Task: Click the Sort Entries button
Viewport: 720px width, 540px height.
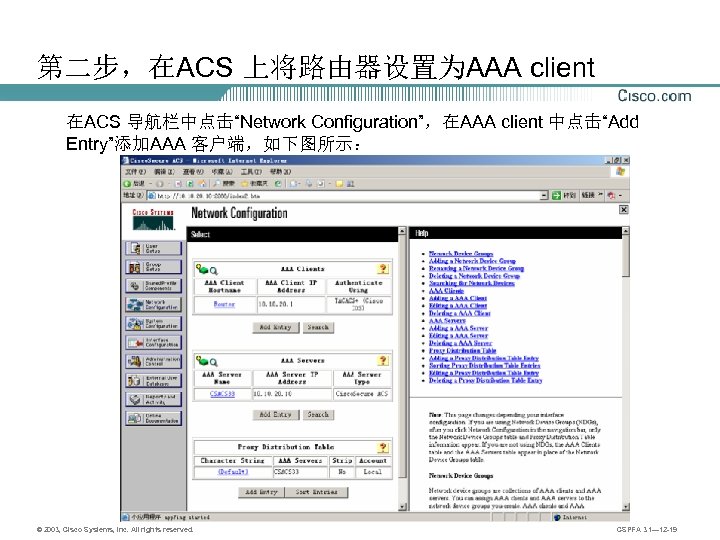Action: coord(316,492)
